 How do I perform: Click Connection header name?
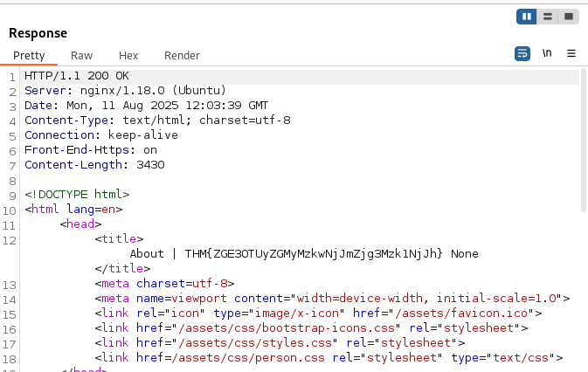click(x=59, y=135)
